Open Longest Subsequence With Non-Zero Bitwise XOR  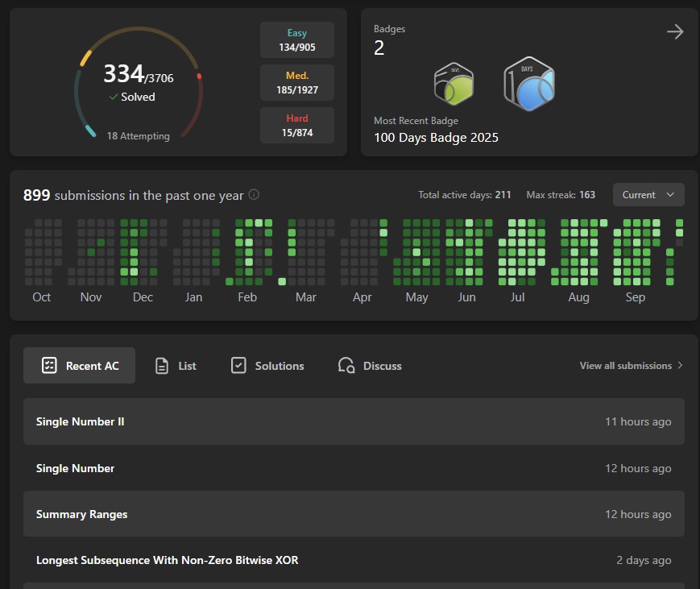click(x=354, y=560)
